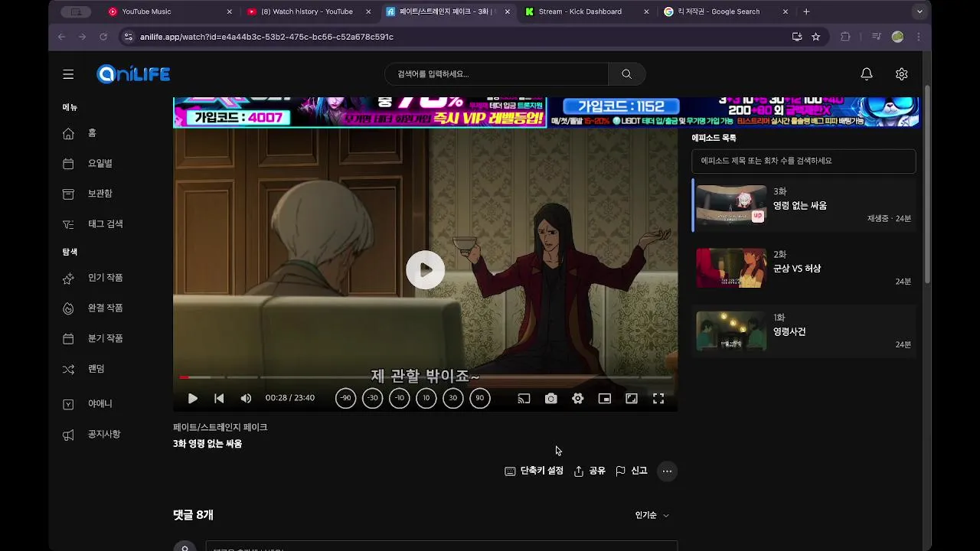Viewport: 980px width, 551px height.
Task: Click the 신고 report button
Action: pos(632,471)
